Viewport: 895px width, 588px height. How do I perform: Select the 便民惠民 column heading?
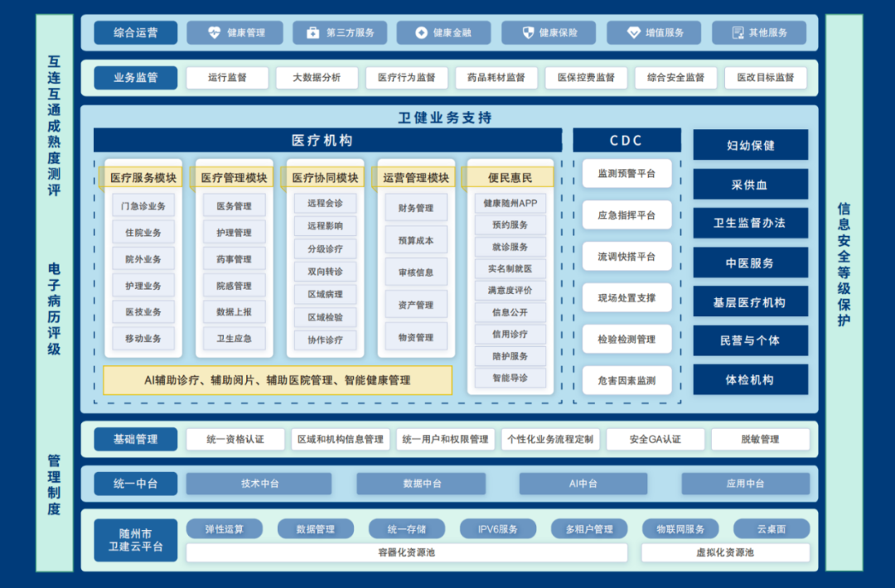(x=510, y=177)
